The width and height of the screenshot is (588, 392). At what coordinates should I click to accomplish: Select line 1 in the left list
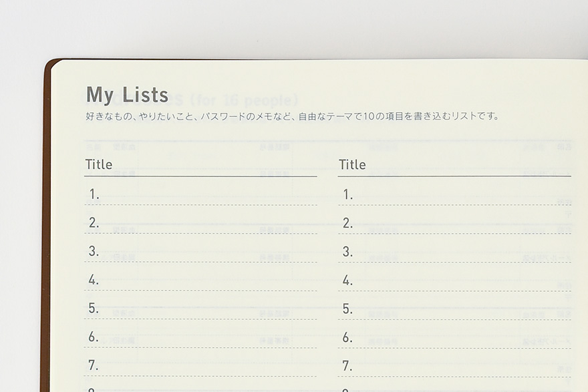[x=200, y=195]
